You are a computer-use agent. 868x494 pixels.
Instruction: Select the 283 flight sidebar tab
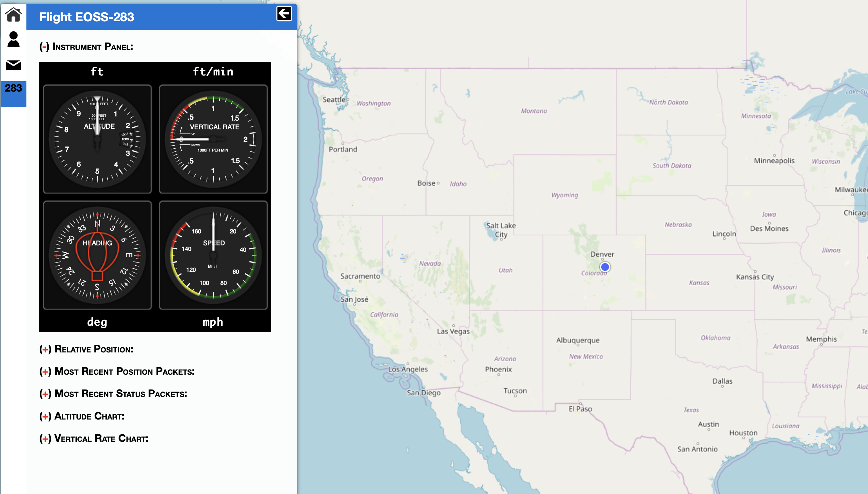pos(14,94)
